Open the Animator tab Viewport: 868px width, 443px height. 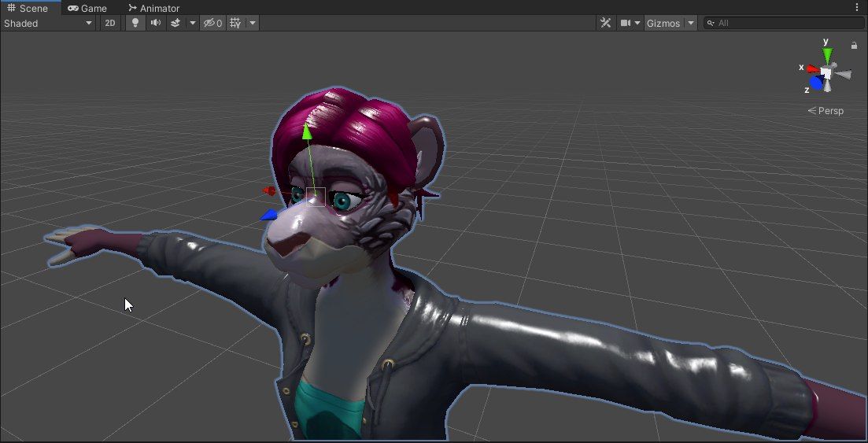(154, 9)
